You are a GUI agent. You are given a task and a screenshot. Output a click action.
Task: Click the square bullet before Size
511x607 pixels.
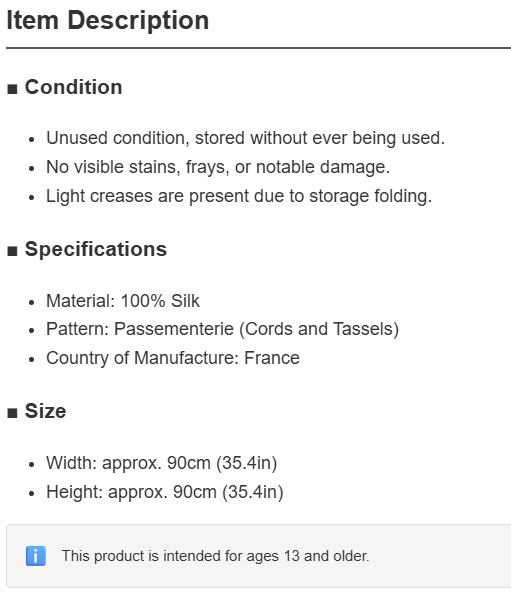click(x=12, y=413)
